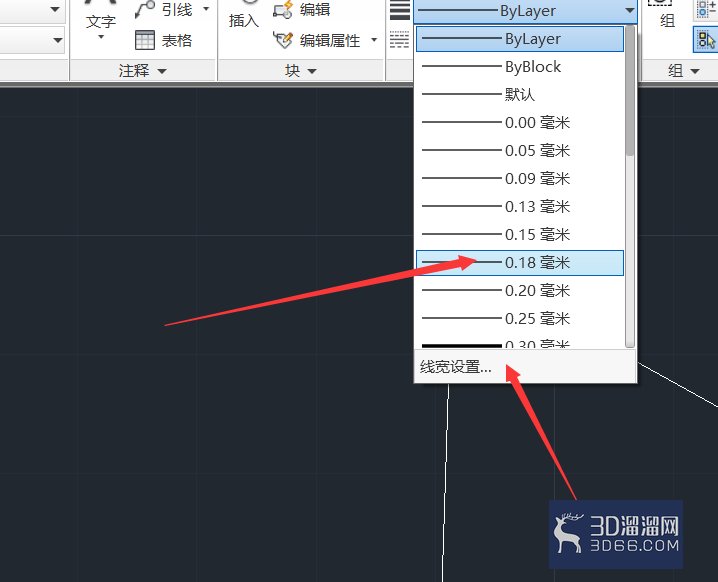Set lineweight to 0.25 毫米
Viewport: 718px width, 582px height.
click(x=520, y=319)
